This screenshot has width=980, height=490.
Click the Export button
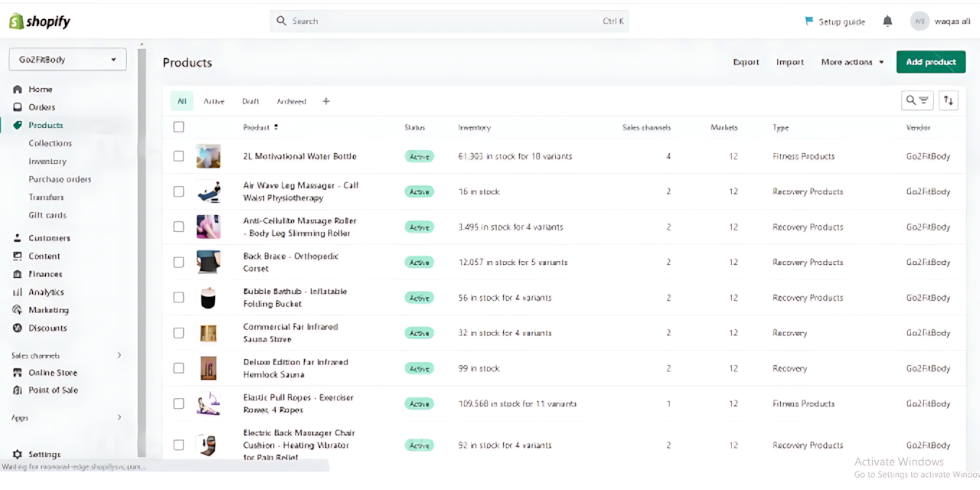click(746, 62)
